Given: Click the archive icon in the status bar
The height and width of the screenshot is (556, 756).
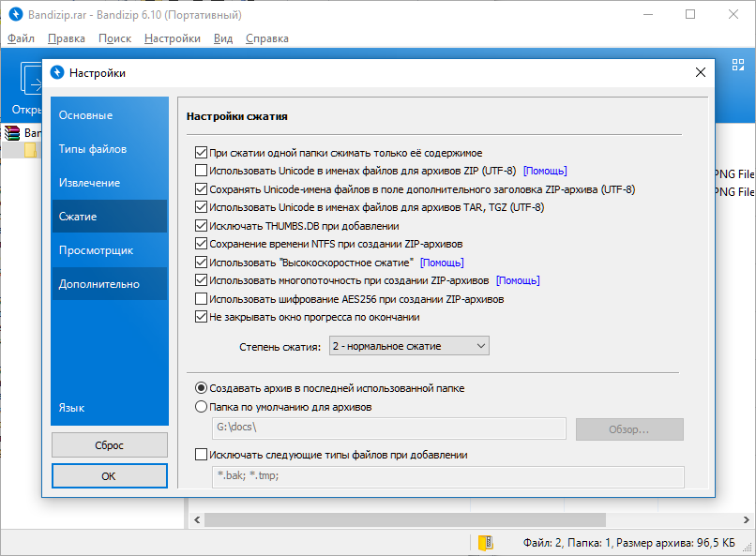Looking at the screenshot, I should (x=486, y=543).
